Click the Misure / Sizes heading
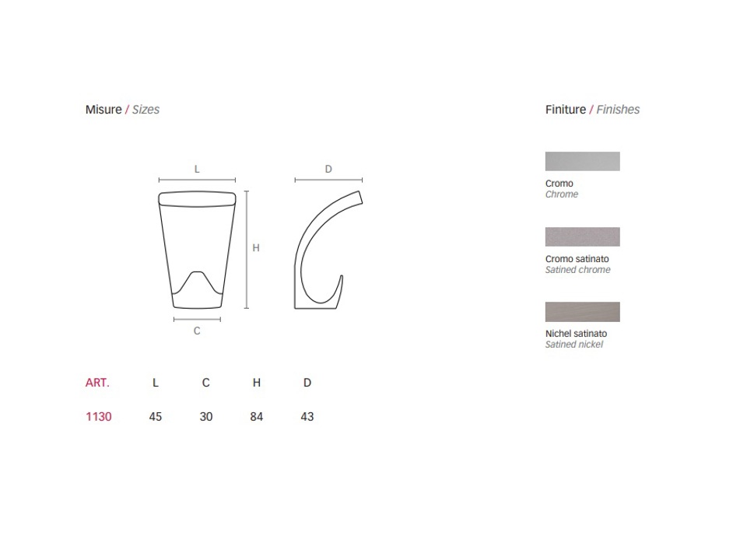This screenshot has width=747, height=560. click(122, 110)
